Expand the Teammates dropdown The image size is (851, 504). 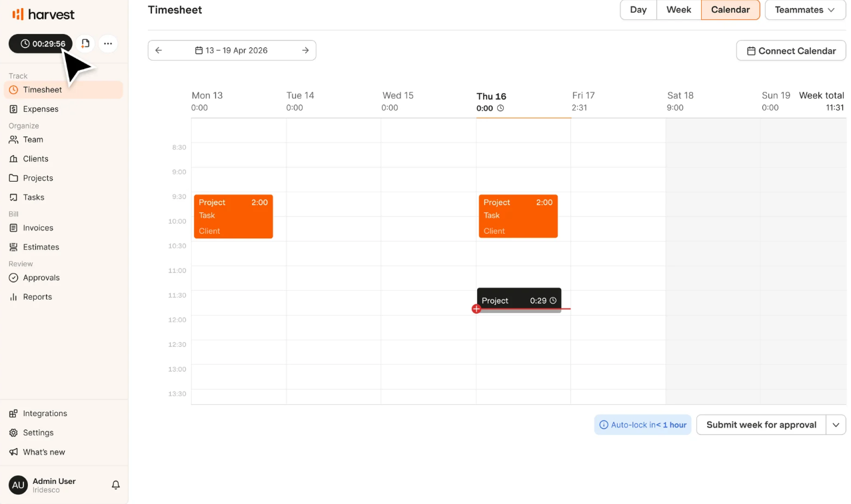click(x=805, y=10)
